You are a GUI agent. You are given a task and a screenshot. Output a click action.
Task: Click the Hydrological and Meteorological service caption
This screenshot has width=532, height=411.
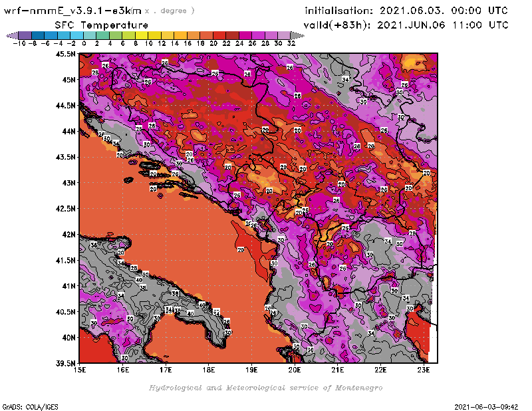pyautogui.click(x=265, y=388)
